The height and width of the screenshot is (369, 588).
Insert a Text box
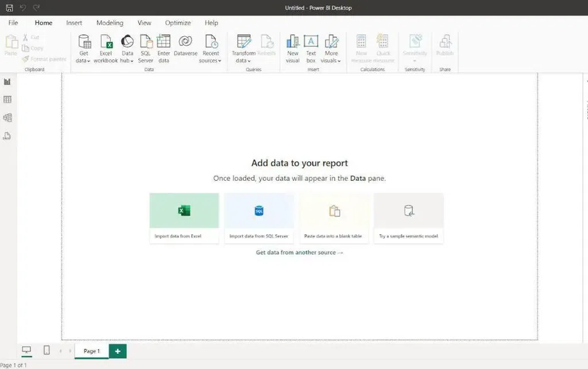pos(311,49)
